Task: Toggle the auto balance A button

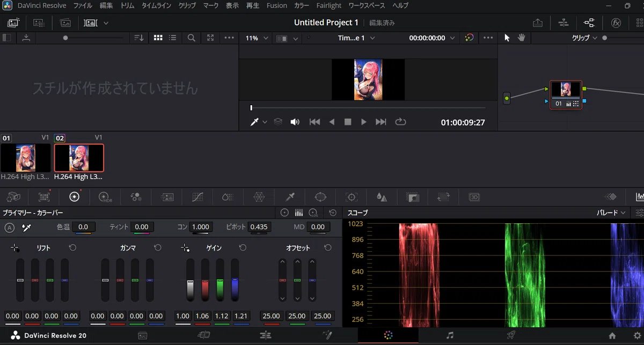Action: click(9, 227)
